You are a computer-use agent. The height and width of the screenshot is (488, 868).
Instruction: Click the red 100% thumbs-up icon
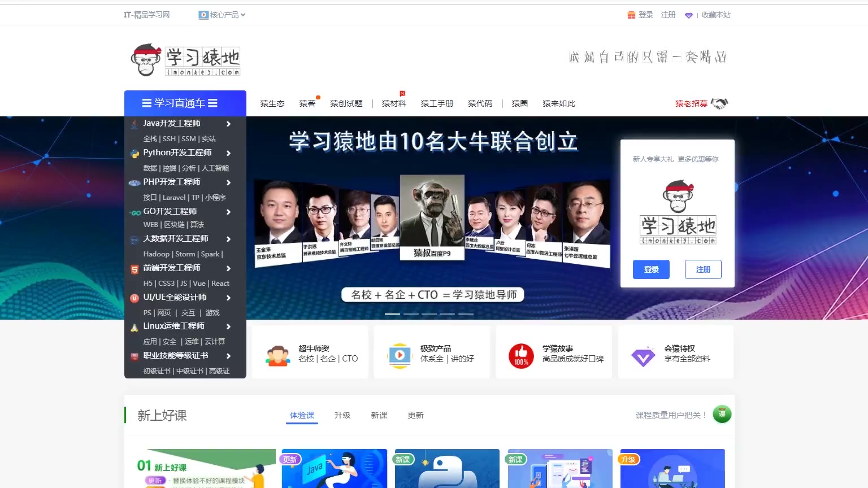[521, 356]
